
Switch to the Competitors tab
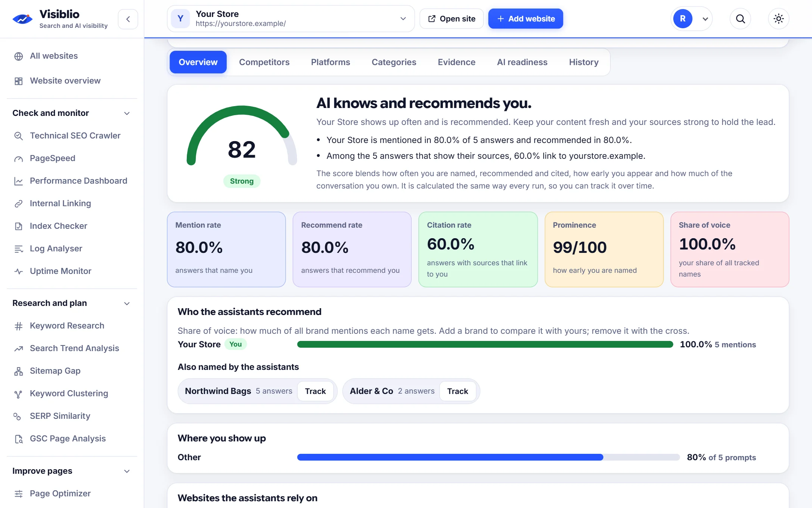[264, 62]
